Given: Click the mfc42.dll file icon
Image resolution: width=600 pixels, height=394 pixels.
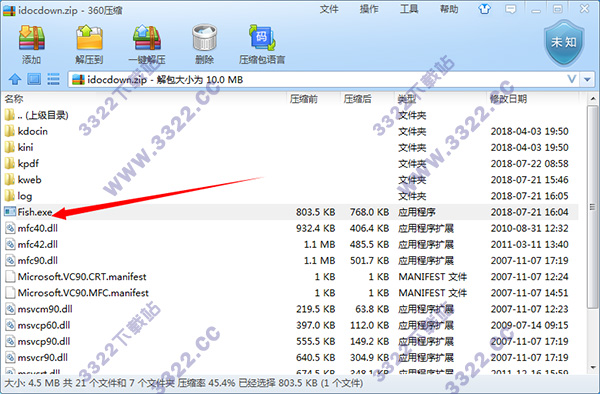Looking at the screenshot, I should (x=10, y=244).
